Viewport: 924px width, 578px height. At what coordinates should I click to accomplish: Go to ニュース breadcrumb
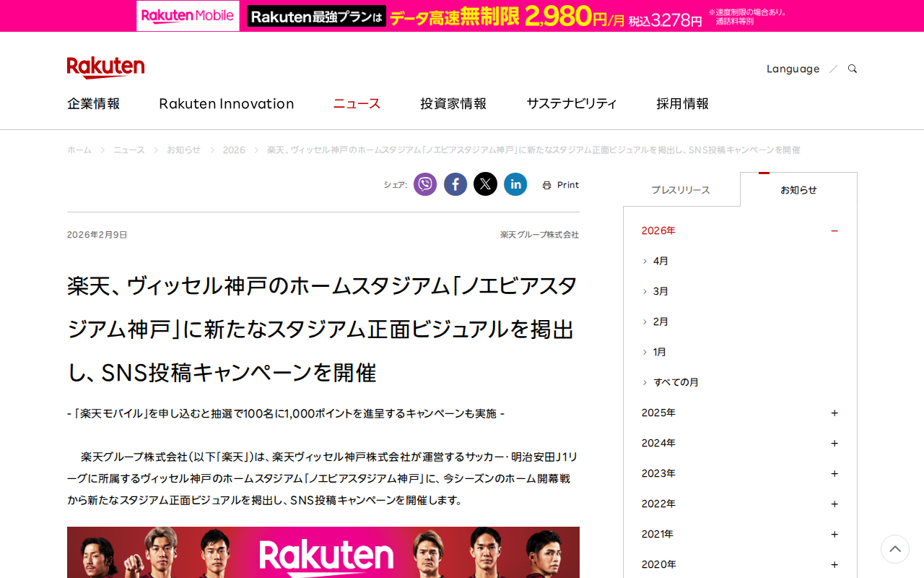(x=129, y=150)
